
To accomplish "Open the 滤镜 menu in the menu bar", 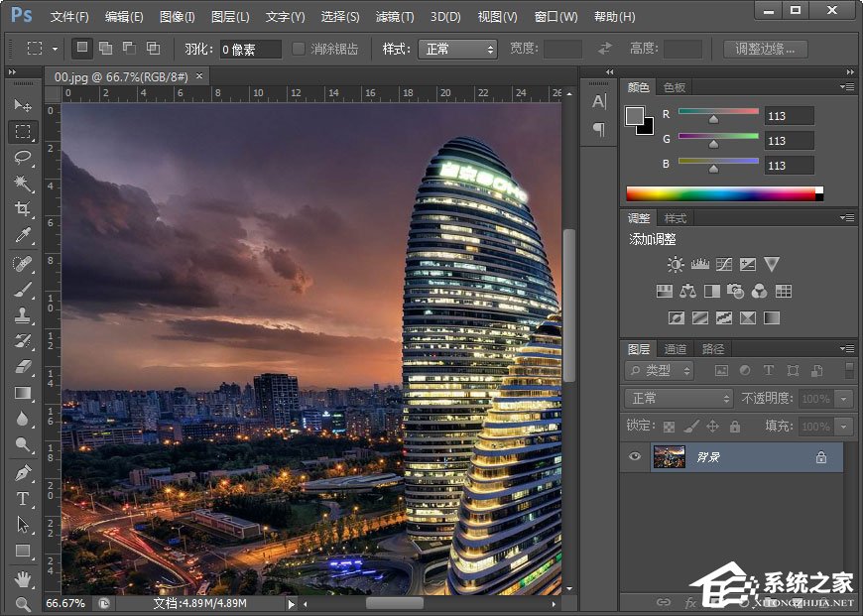I will [394, 16].
